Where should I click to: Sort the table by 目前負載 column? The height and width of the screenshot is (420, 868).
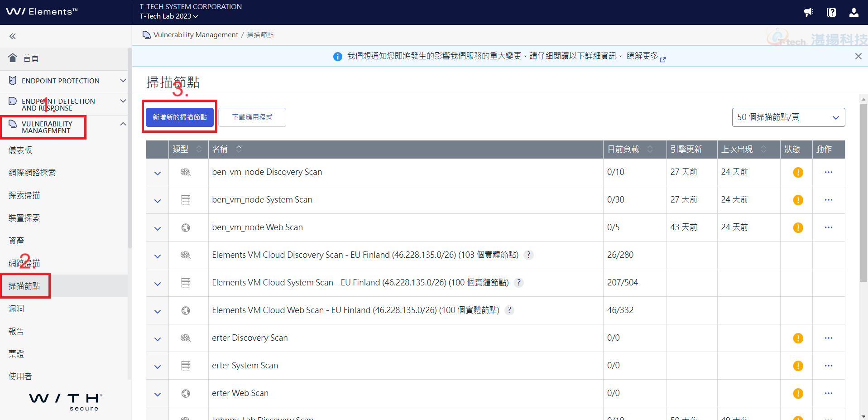click(x=650, y=149)
